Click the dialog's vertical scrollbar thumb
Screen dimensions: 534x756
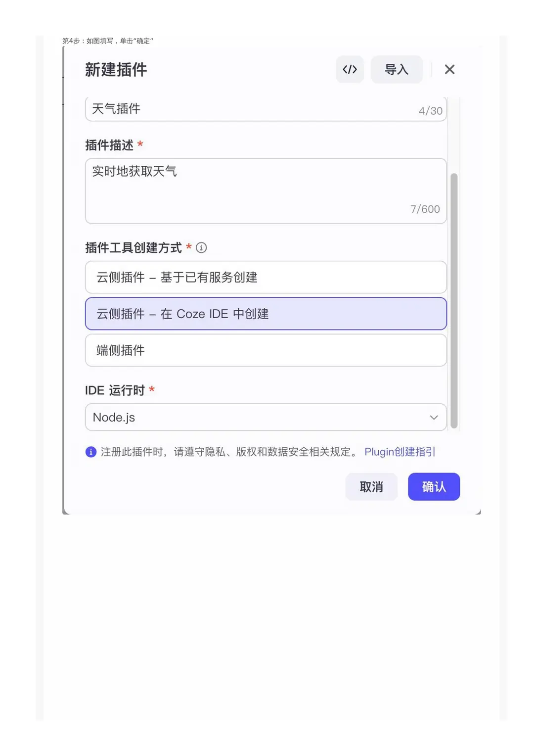pos(454,301)
